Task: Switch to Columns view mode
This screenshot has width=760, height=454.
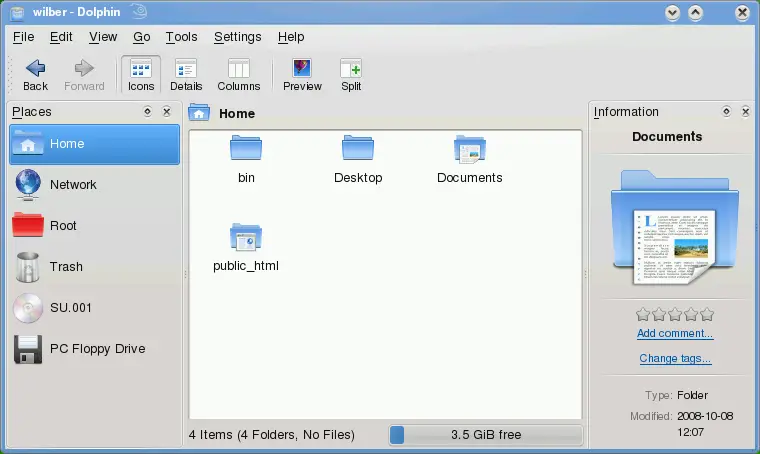Action: click(238, 74)
